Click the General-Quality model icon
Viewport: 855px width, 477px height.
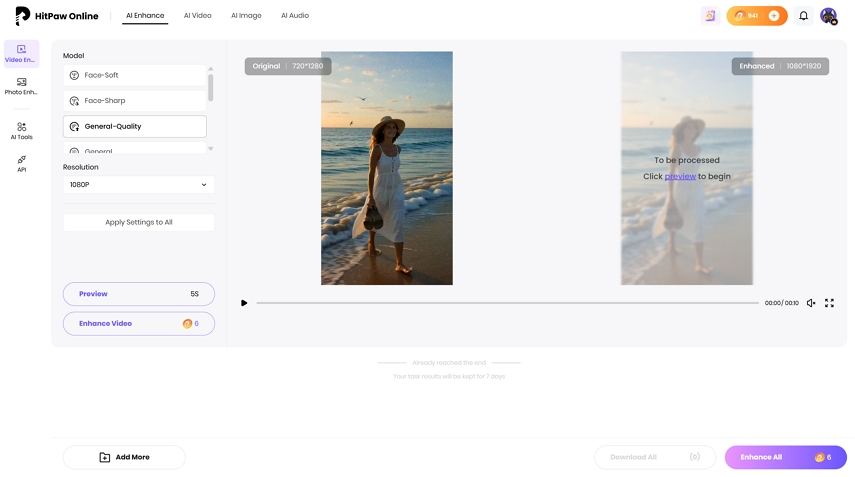(74, 126)
